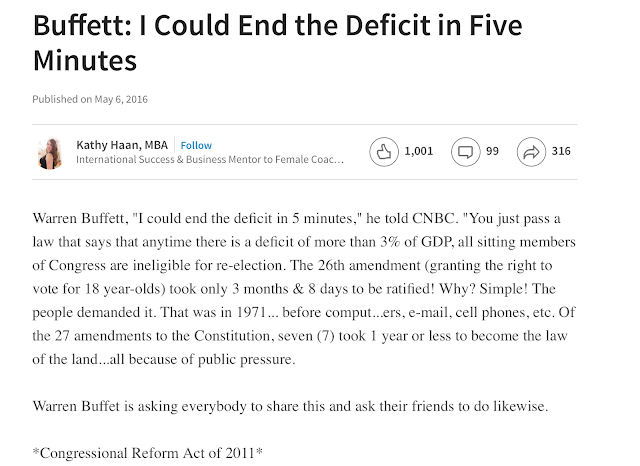The image size is (640, 466).
Task: Open the Kathy Haan, MBA author name
Action: coord(122,145)
